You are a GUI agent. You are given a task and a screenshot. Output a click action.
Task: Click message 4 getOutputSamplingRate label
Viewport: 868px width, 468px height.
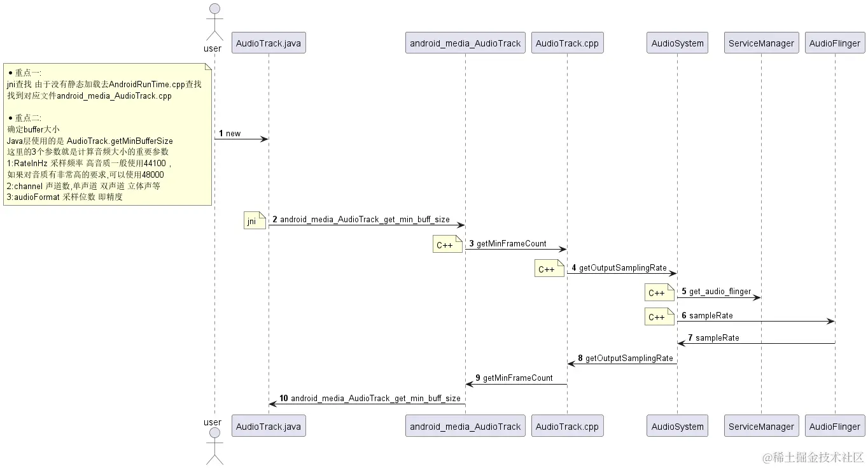[x=619, y=267]
